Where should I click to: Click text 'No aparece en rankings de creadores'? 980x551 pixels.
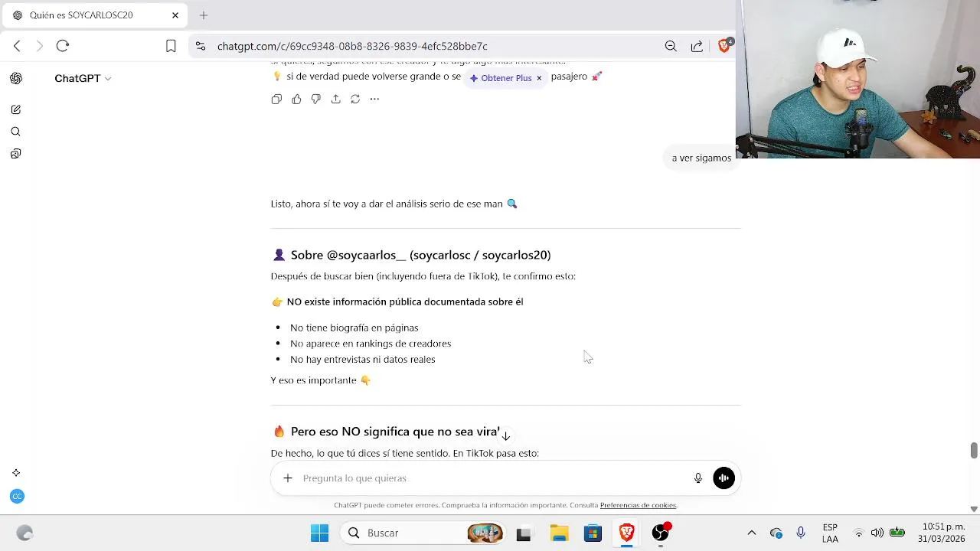[x=371, y=344]
